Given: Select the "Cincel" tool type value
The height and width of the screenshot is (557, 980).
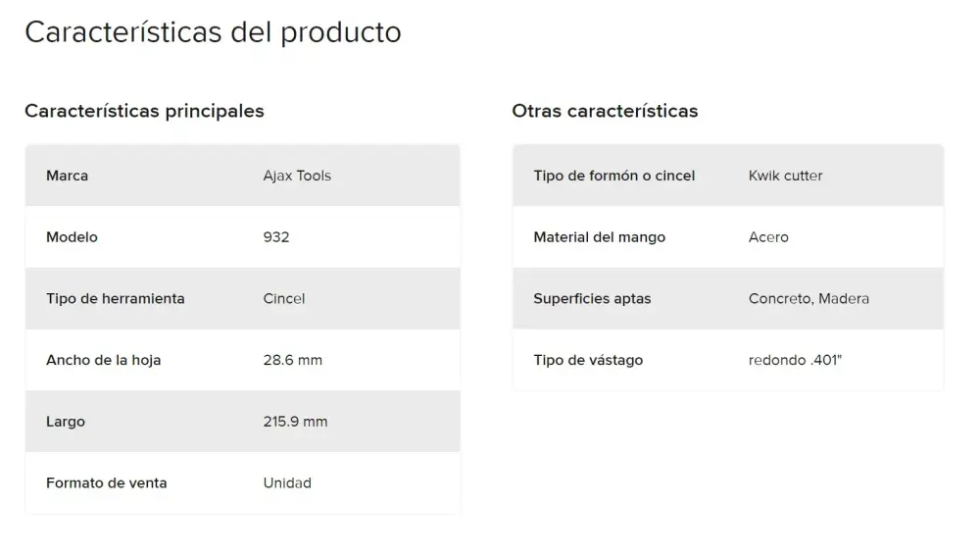Looking at the screenshot, I should 284,299.
